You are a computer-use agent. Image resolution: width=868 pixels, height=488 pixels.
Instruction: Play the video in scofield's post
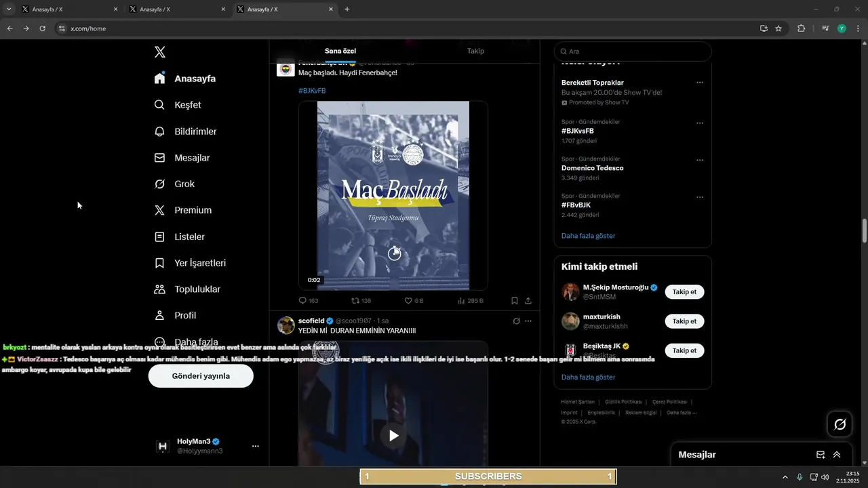tap(393, 436)
